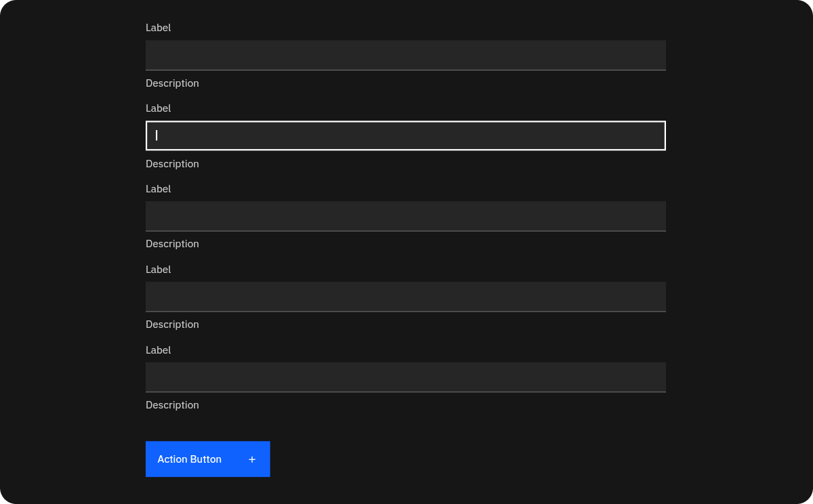This screenshot has width=813, height=504.
Task: Click Description under the first field
Action: (172, 83)
